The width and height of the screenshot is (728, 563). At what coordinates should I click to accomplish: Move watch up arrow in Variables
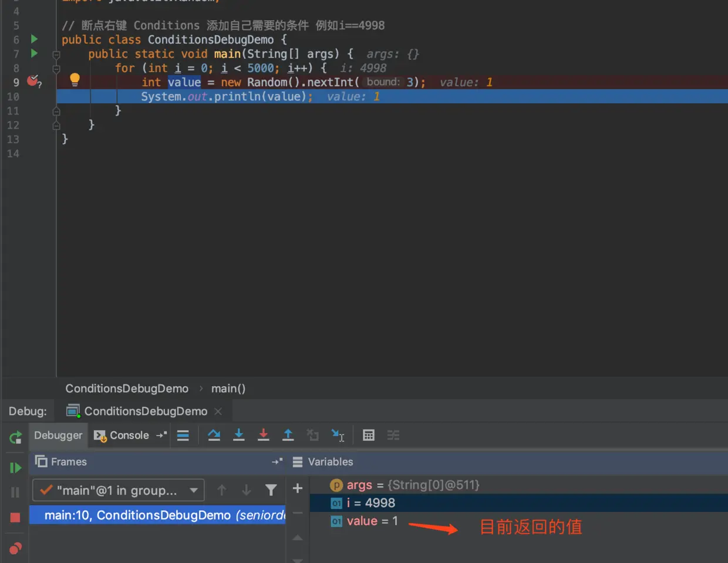coord(298,537)
